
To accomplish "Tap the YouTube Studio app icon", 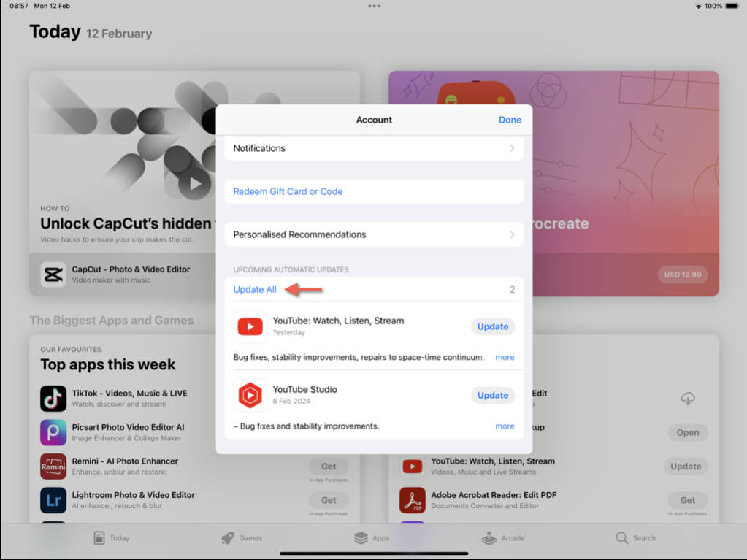I will pyautogui.click(x=250, y=395).
